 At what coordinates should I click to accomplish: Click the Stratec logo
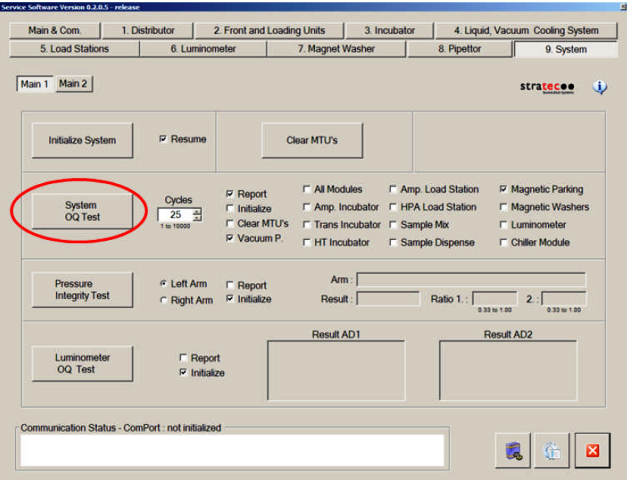click(x=548, y=87)
